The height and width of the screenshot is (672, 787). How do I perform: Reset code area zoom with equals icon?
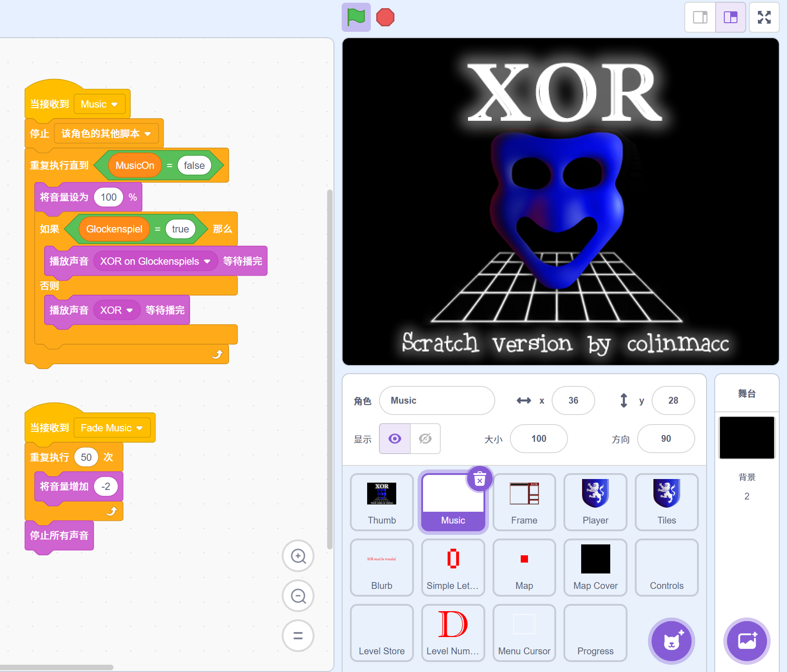click(x=298, y=636)
